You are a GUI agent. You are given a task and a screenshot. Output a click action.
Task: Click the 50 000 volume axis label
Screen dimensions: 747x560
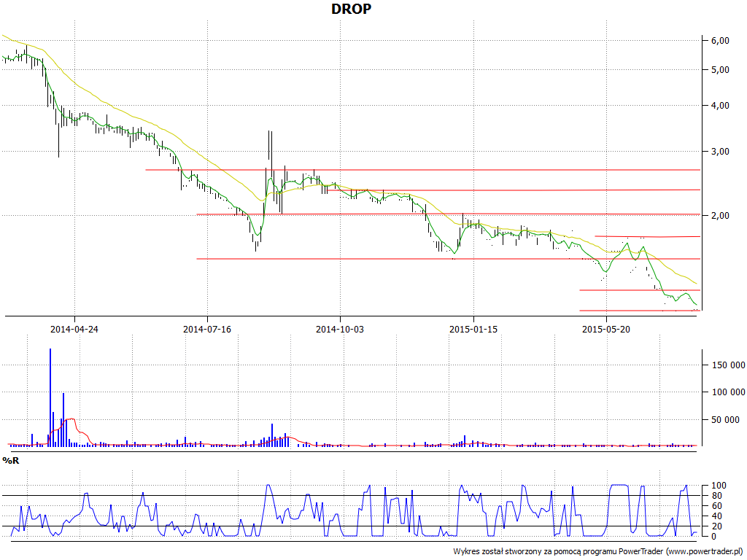pyautogui.click(x=725, y=419)
